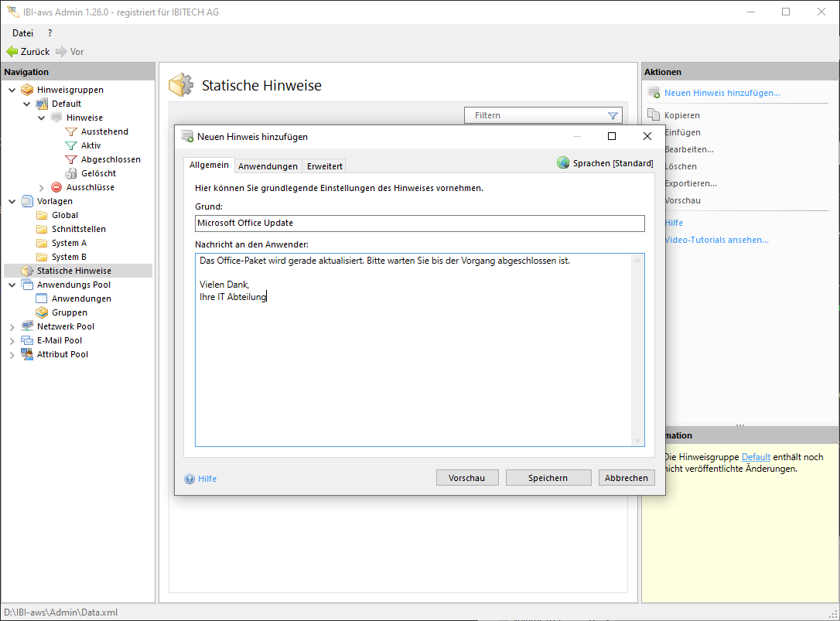Expand the Ausschlüsse tree node
Image resolution: width=840 pixels, height=621 pixels.
point(42,188)
